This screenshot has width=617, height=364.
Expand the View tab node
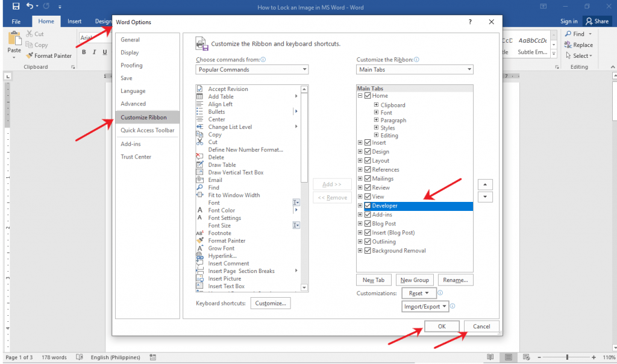[360, 196]
